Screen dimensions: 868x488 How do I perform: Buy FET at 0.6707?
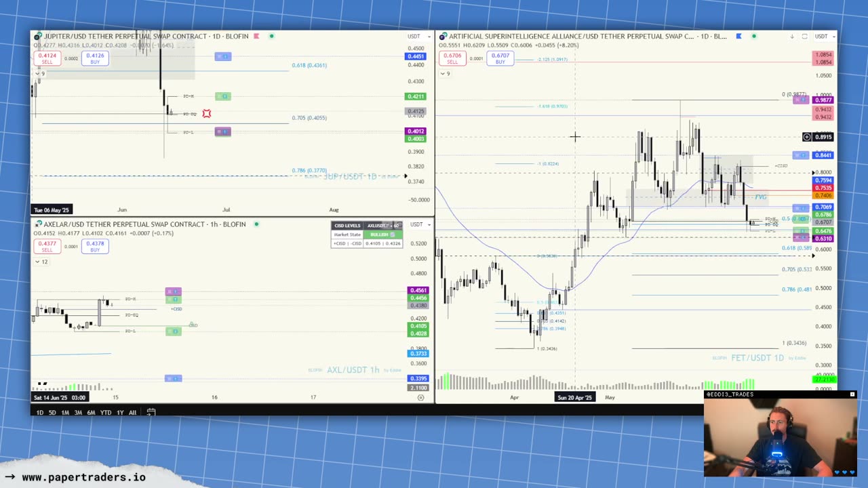click(x=500, y=58)
